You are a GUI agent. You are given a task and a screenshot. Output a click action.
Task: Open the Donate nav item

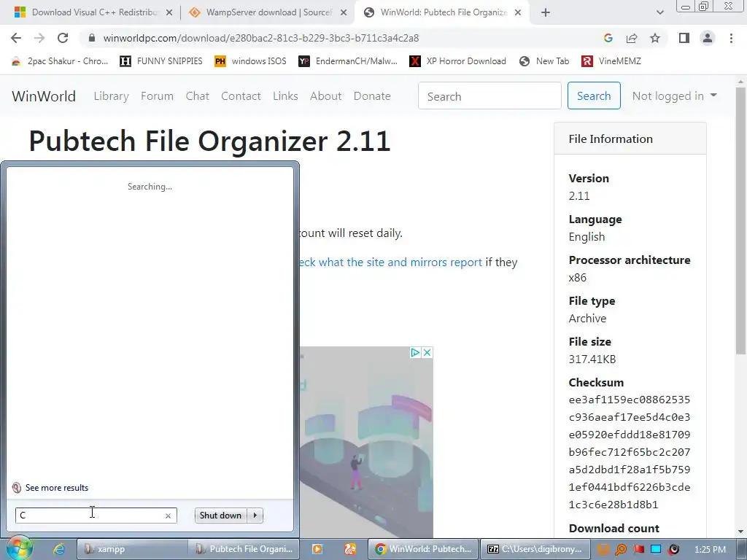point(372,96)
